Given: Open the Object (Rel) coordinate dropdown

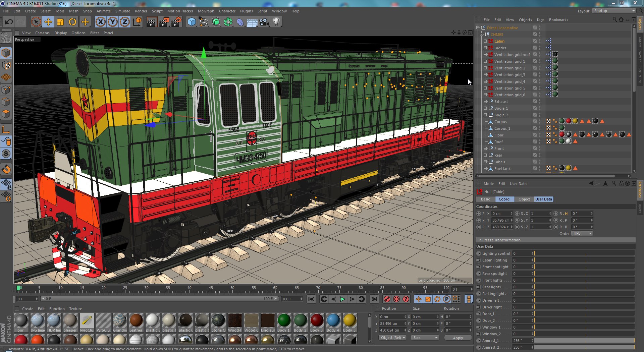Looking at the screenshot, I should click(x=393, y=338).
